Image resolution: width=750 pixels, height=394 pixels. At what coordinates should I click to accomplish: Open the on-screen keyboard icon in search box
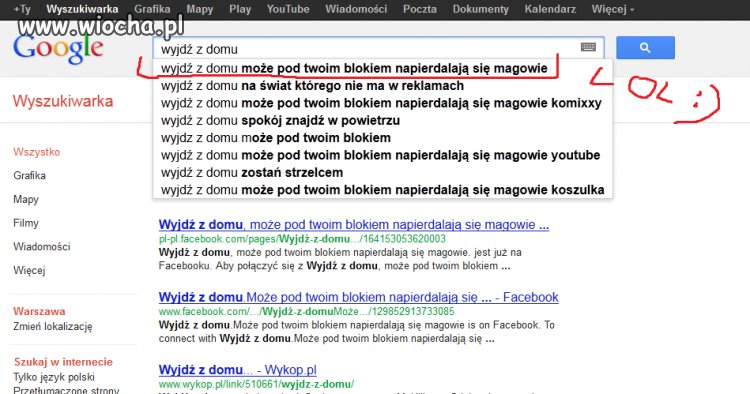[x=588, y=47]
